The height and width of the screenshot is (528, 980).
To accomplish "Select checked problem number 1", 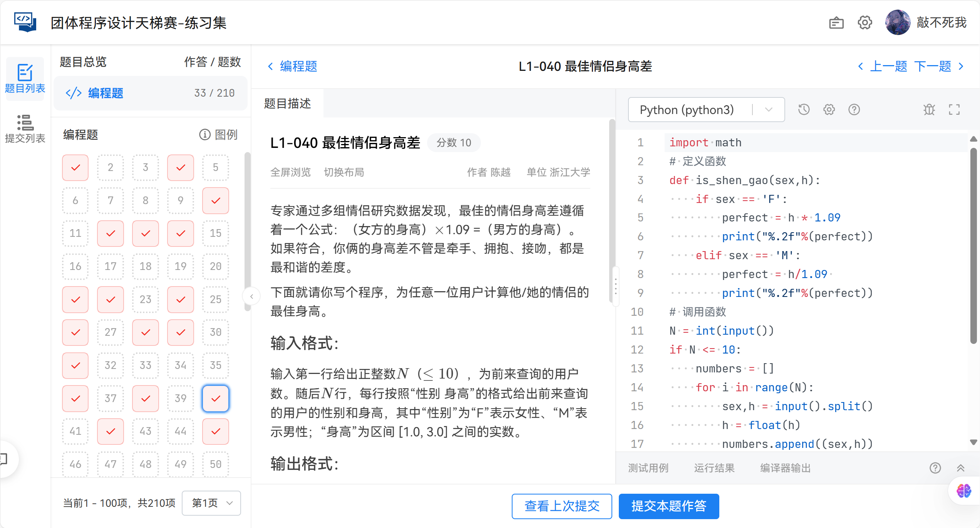I will (x=75, y=168).
